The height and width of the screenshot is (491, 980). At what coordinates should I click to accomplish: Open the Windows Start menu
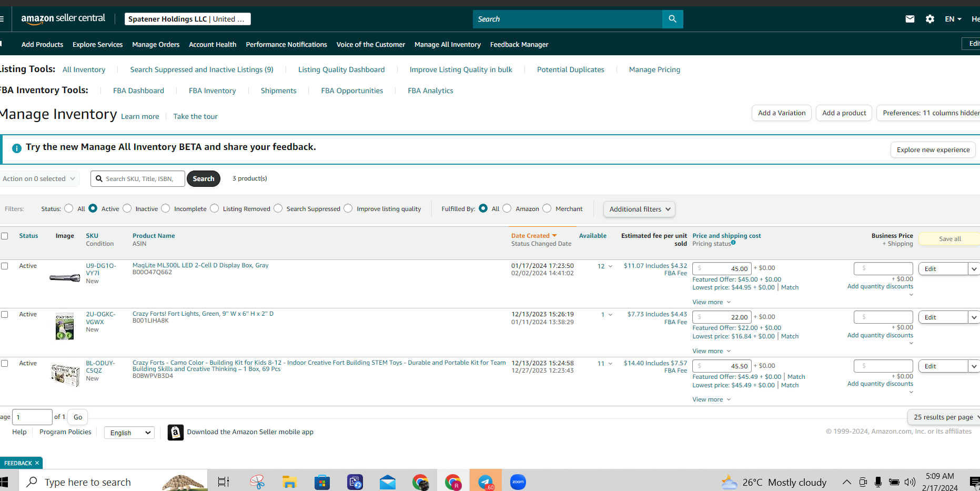[x=4, y=482]
